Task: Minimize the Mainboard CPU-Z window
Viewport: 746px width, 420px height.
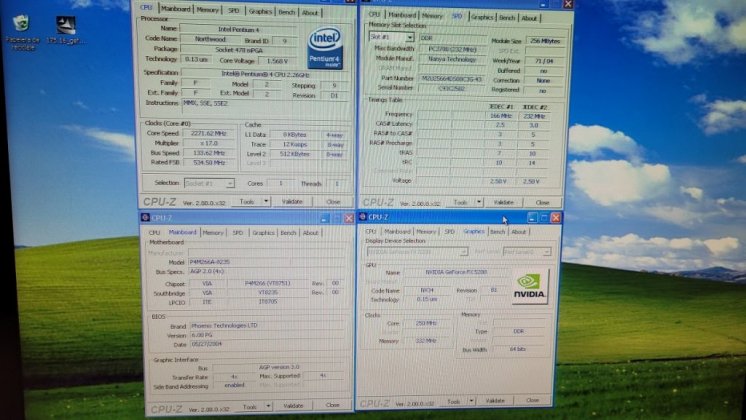Action: pos(324,218)
